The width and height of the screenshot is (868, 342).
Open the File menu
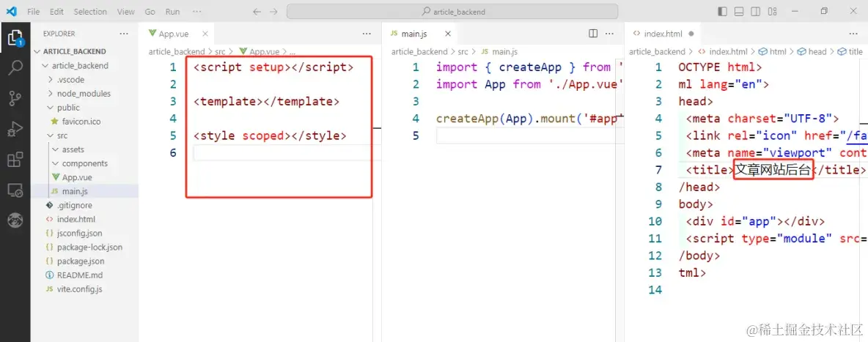(33, 12)
